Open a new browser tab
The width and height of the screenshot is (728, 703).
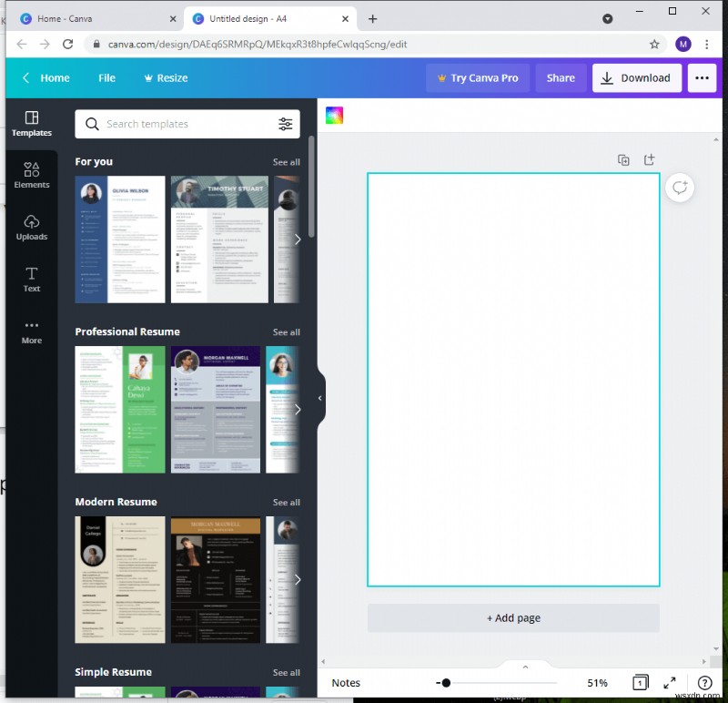(372, 18)
